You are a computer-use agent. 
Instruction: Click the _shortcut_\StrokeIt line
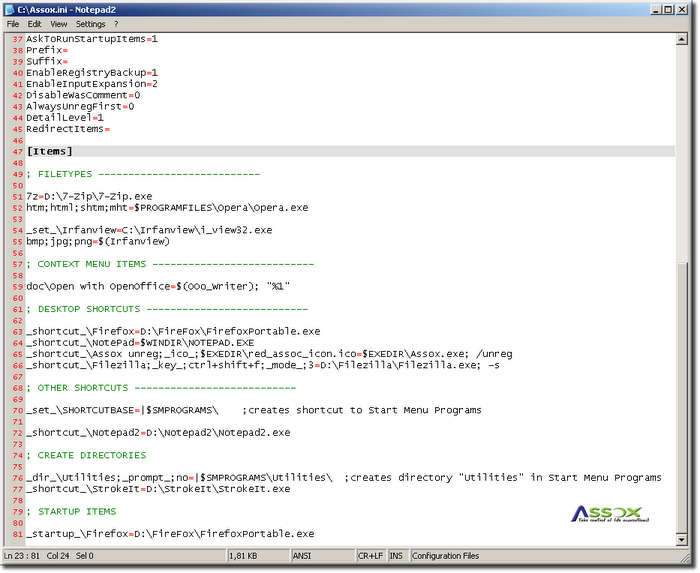158,489
